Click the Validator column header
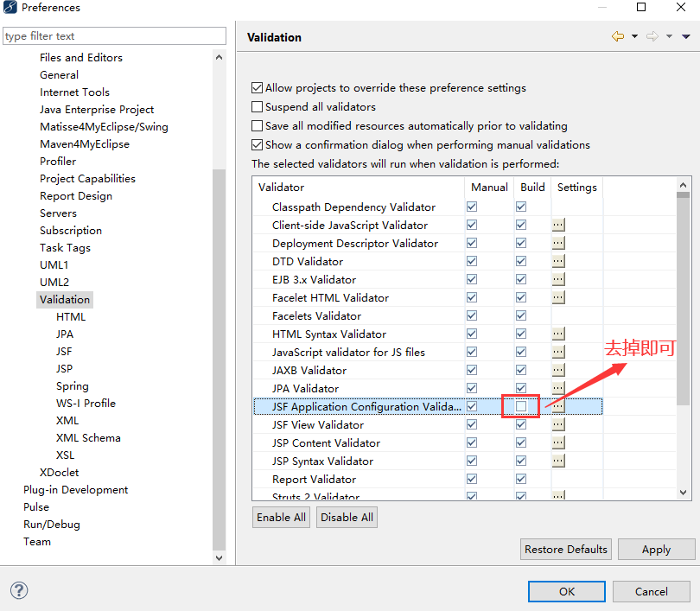700x611 pixels. 359,187
